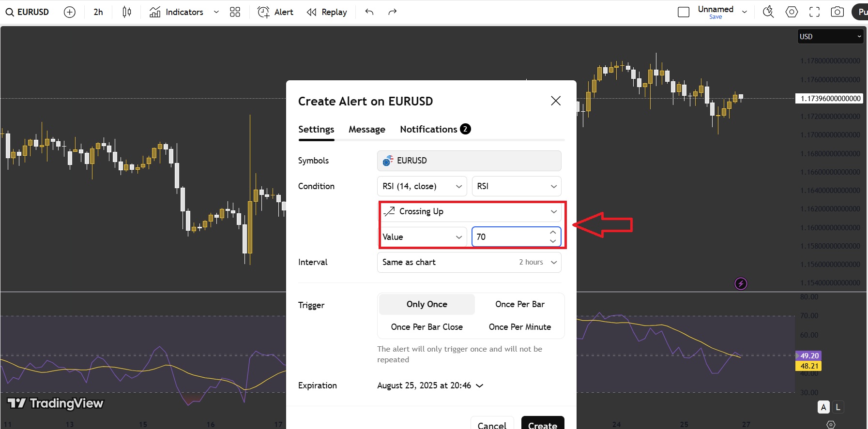This screenshot has width=868, height=429.
Task: Select the Once Per Minute trigger
Action: pyautogui.click(x=520, y=327)
